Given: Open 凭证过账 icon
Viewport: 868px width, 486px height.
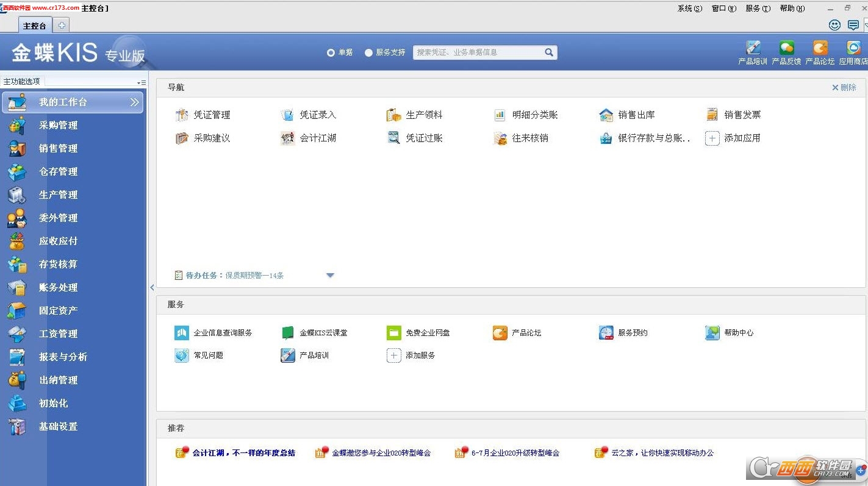Looking at the screenshot, I should coord(393,138).
